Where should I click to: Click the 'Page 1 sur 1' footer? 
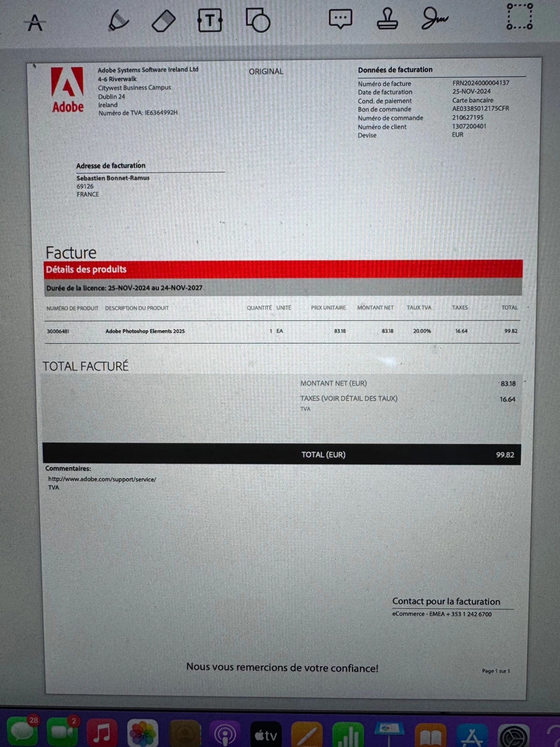click(496, 671)
